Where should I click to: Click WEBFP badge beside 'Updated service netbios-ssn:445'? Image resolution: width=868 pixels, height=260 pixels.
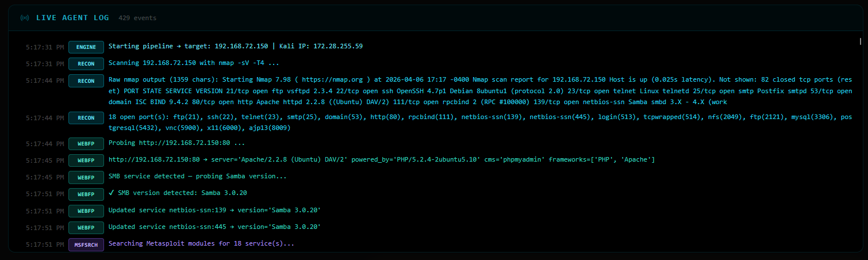click(x=86, y=227)
